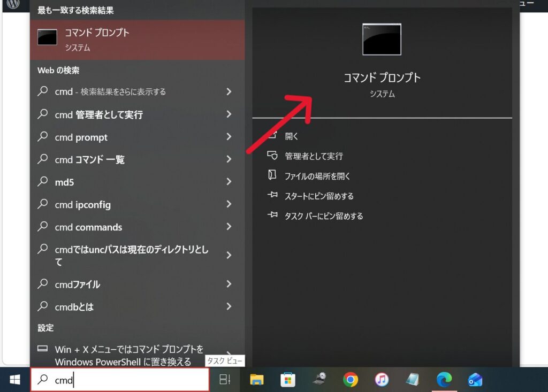Click スタートにピン留めする option

(319, 196)
